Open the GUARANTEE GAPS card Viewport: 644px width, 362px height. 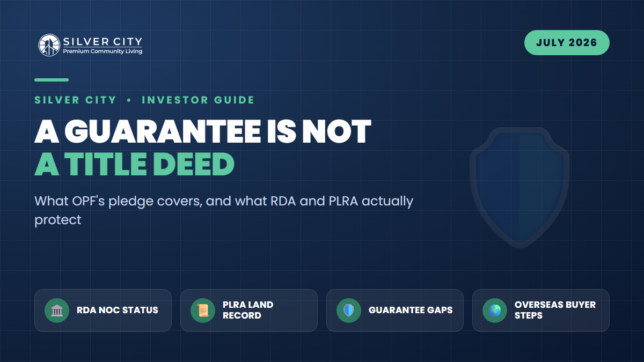click(x=395, y=311)
